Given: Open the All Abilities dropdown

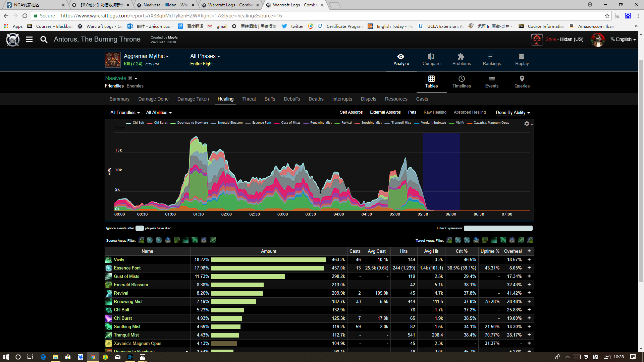Looking at the screenshot, I should 159,113.
